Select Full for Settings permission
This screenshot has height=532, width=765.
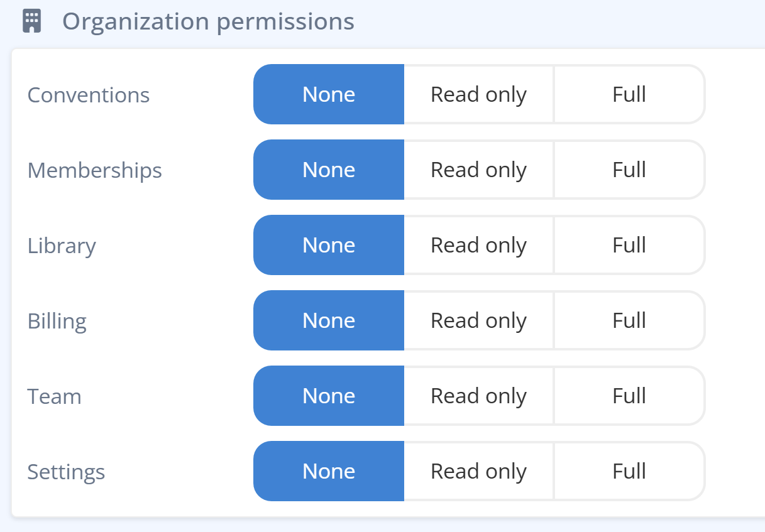629,471
